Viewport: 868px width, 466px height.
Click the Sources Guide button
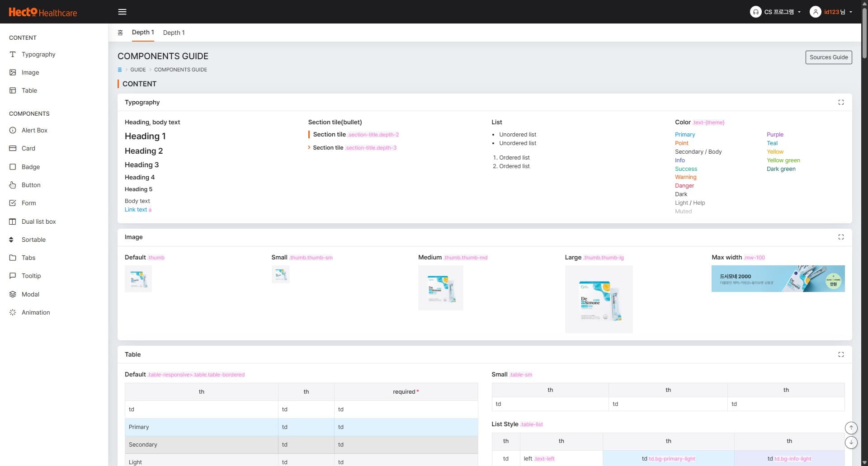point(829,57)
